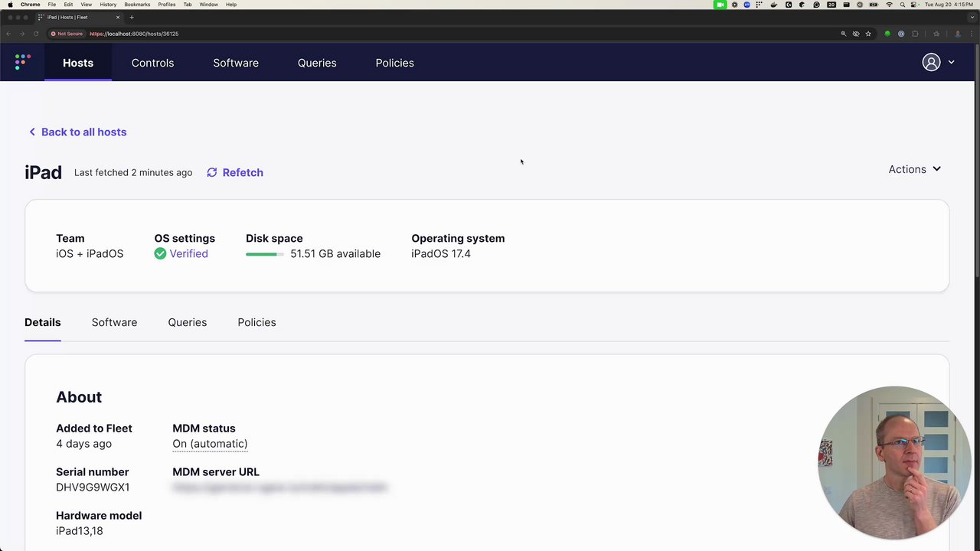Viewport: 980px width, 551px height.
Task: Open Spotlight search in menu bar
Action: (903, 5)
